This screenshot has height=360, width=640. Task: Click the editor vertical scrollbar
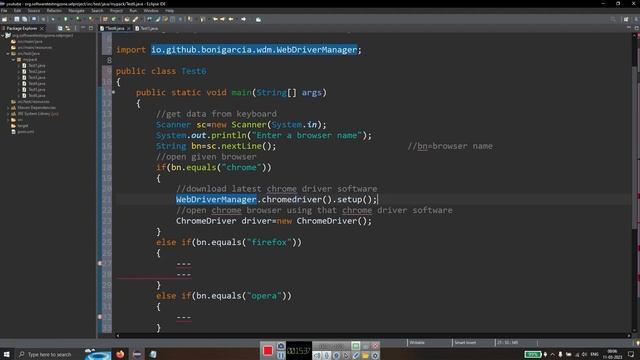click(635, 147)
